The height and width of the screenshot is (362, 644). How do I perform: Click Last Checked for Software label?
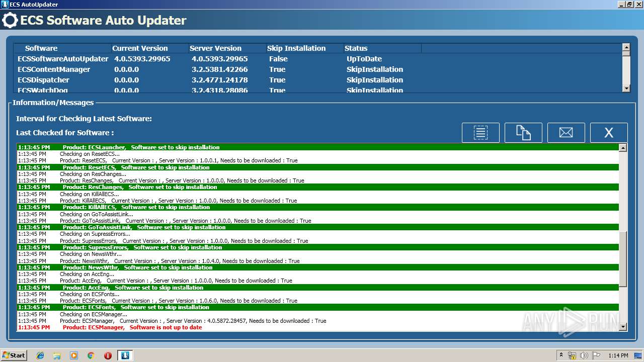[x=65, y=133]
